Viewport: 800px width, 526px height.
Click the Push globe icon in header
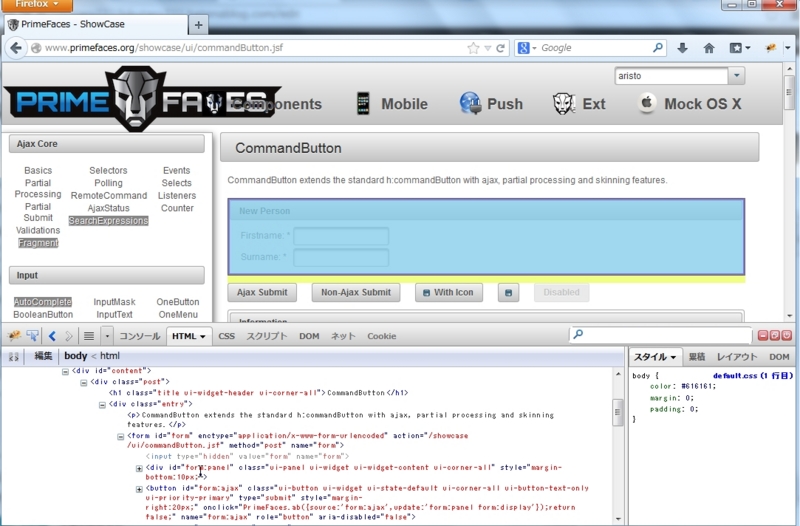pos(470,104)
